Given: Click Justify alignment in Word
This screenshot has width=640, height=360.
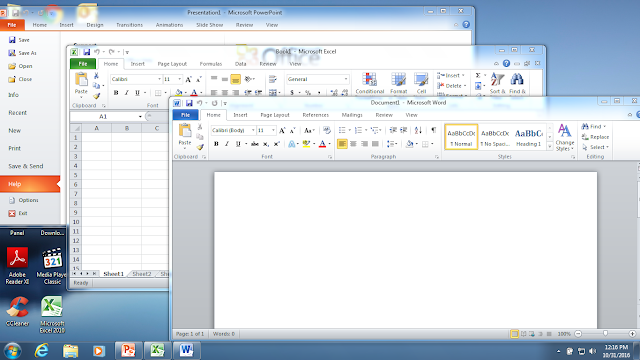Looking at the screenshot, I should coord(375,144).
